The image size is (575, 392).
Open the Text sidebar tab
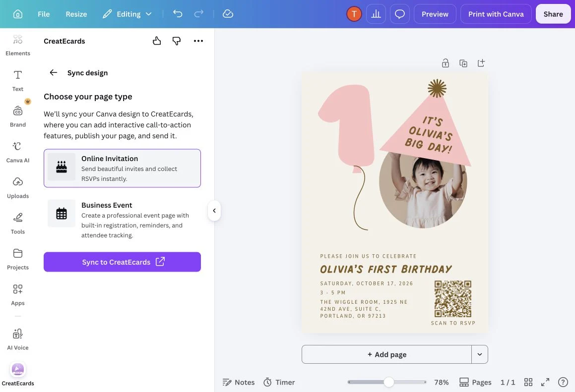[17, 81]
